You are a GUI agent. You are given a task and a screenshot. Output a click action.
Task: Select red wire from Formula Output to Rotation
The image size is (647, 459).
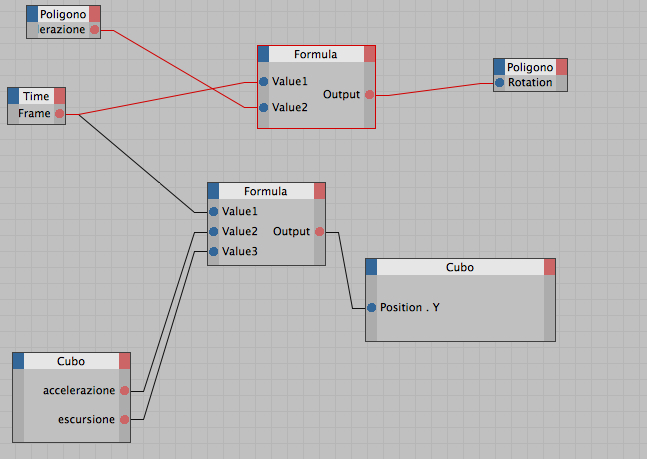(433, 90)
